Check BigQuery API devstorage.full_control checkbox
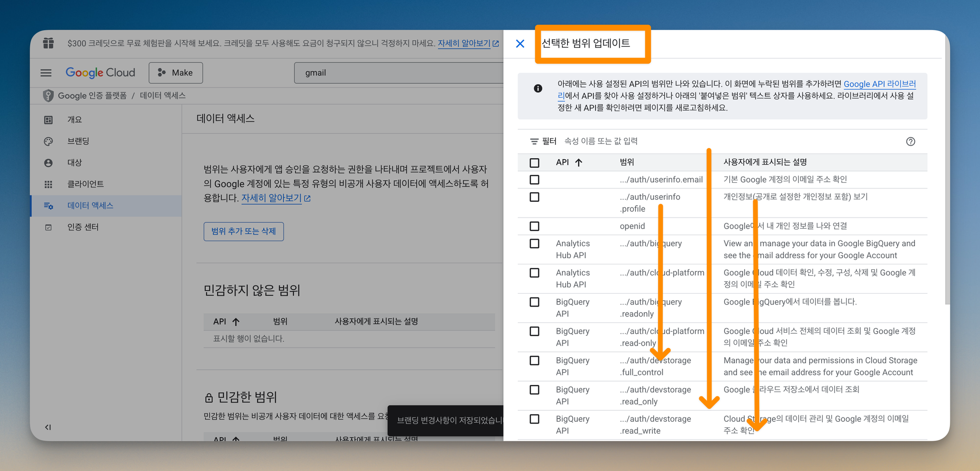This screenshot has width=980, height=471. (535, 361)
